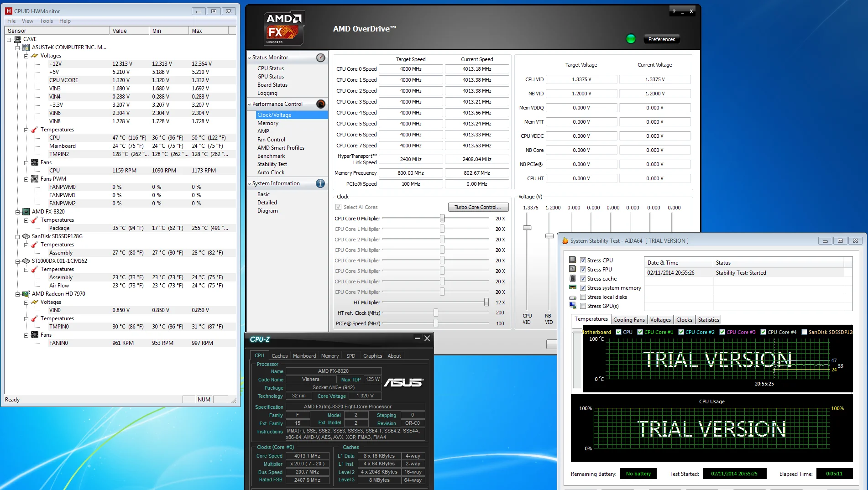
Task: Enable Stress local disks
Action: (x=583, y=297)
